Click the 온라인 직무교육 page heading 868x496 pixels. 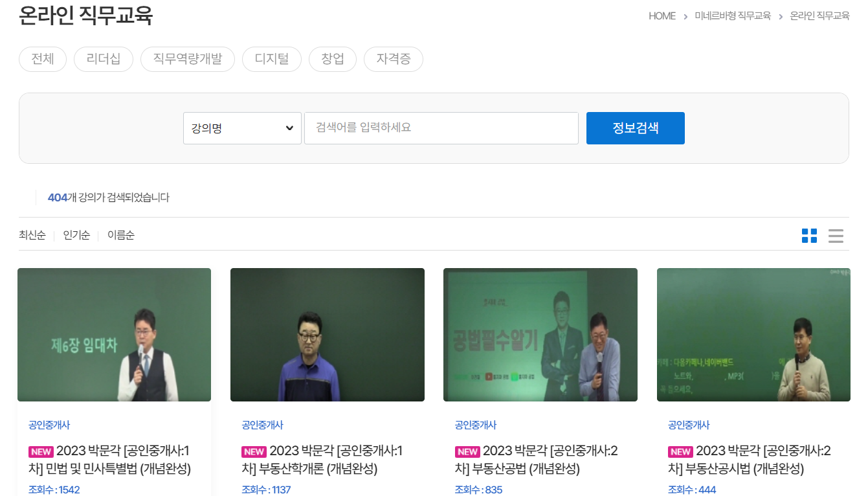[x=86, y=15]
